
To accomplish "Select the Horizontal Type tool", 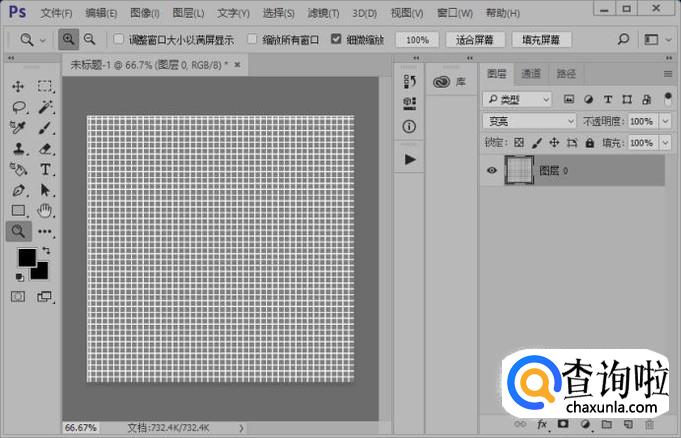I will coord(46,170).
